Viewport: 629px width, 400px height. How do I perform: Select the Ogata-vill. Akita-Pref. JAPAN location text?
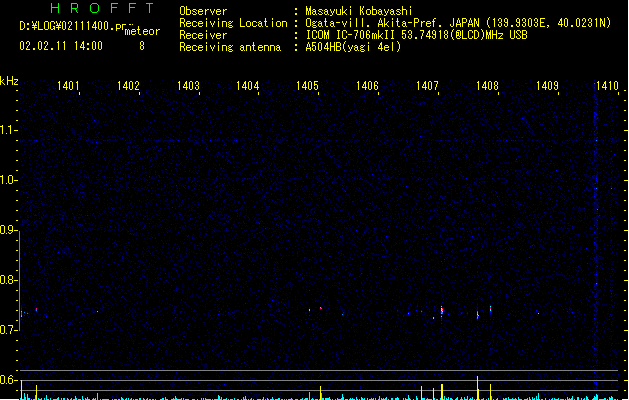458,23
